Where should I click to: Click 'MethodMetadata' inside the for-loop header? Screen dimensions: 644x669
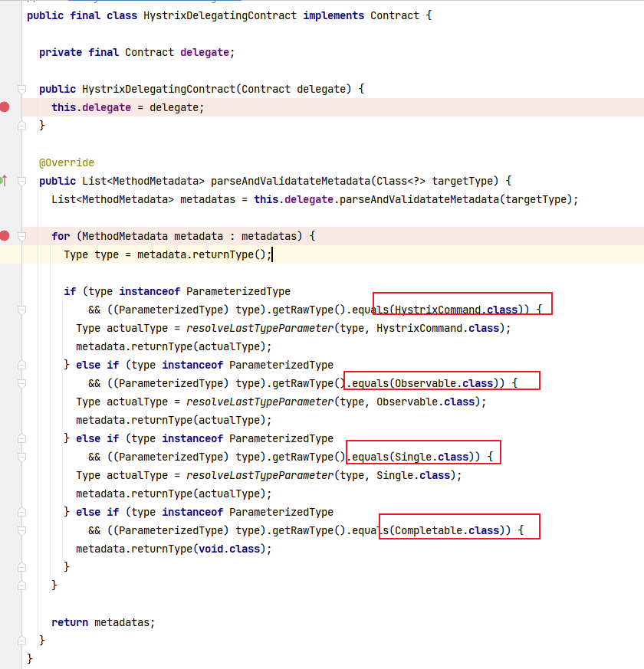[125, 236]
